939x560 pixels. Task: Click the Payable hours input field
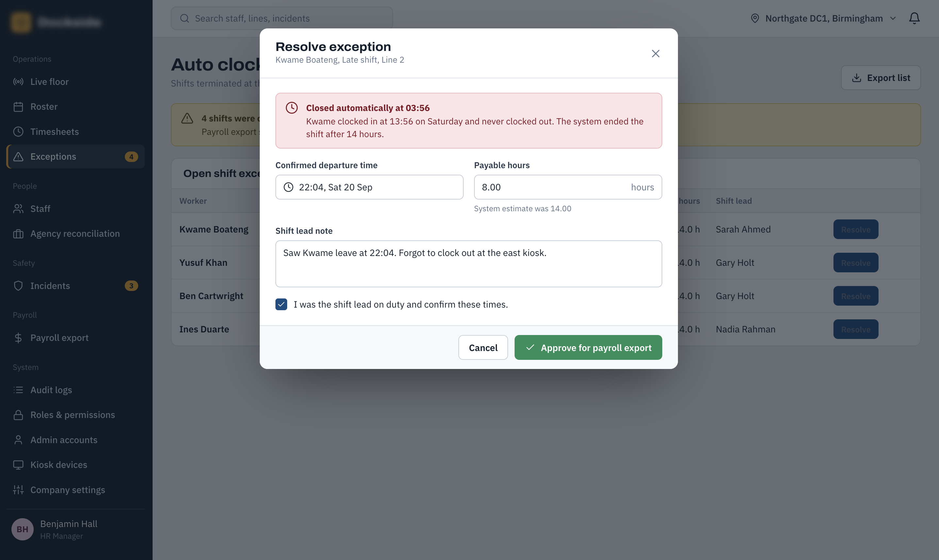[568, 187]
